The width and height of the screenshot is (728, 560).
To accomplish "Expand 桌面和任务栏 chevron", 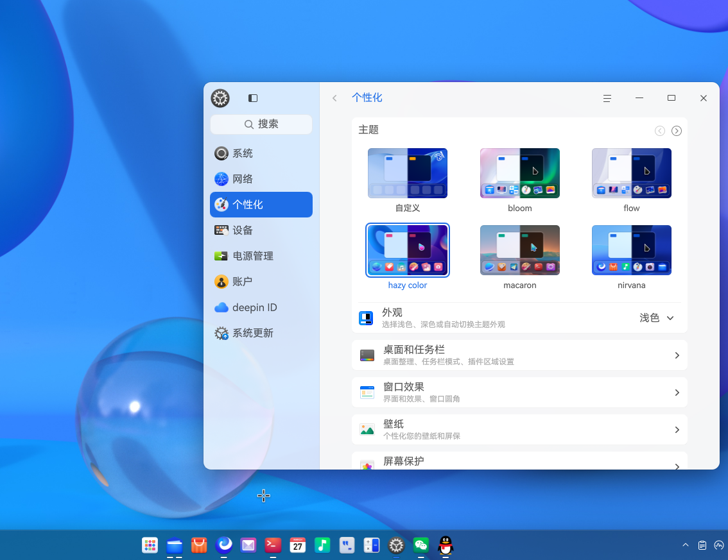I will pos(677,355).
